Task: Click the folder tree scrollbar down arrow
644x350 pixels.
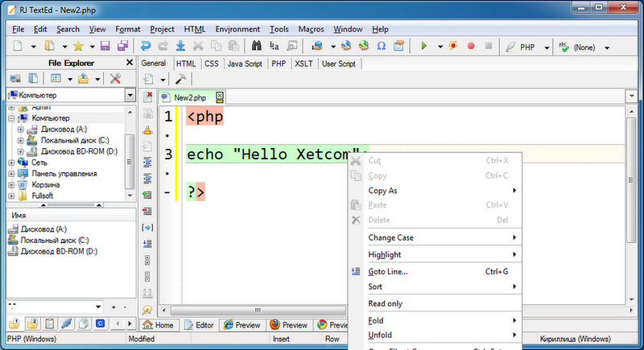Action: point(130,196)
